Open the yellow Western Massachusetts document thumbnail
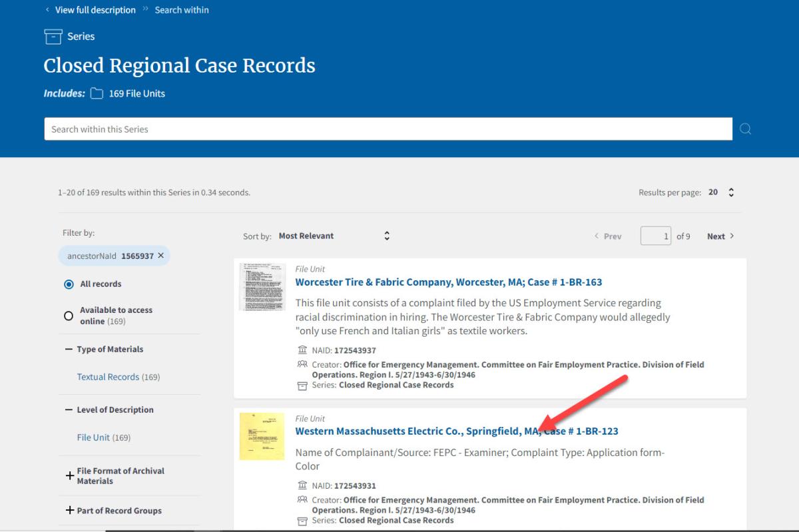799x532 pixels. pyautogui.click(x=262, y=436)
